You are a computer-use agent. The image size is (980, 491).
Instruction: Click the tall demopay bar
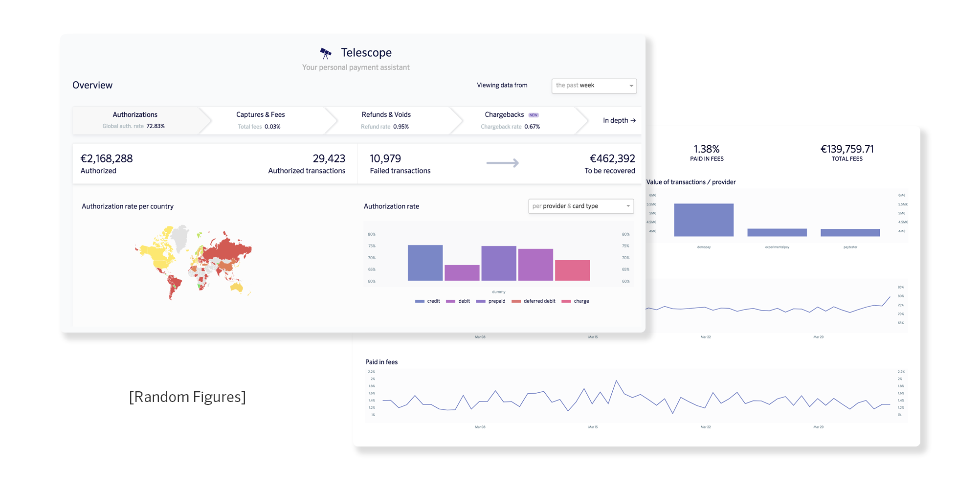tap(703, 220)
